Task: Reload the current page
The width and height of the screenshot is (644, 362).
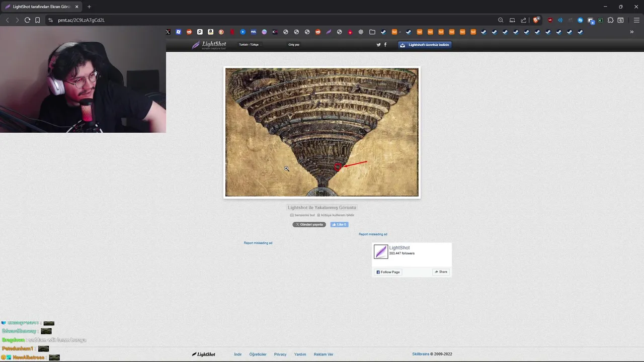Action: tap(27, 20)
